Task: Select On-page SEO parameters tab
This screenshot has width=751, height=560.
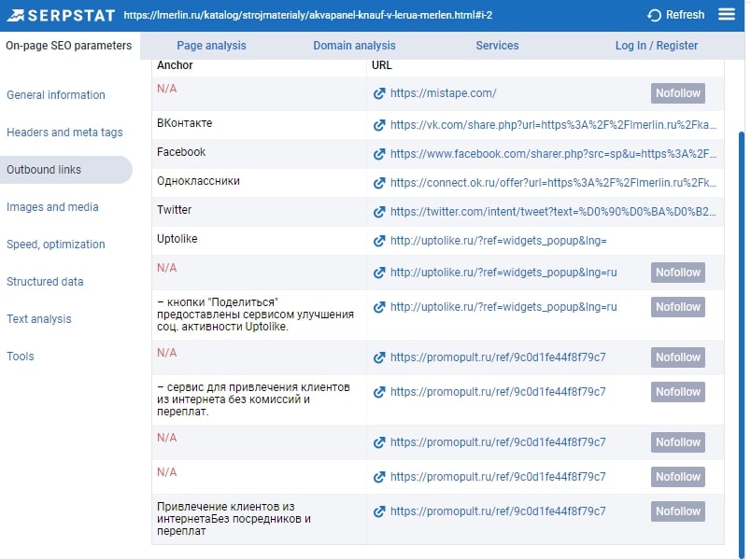Action: click(x=69, y=46)
